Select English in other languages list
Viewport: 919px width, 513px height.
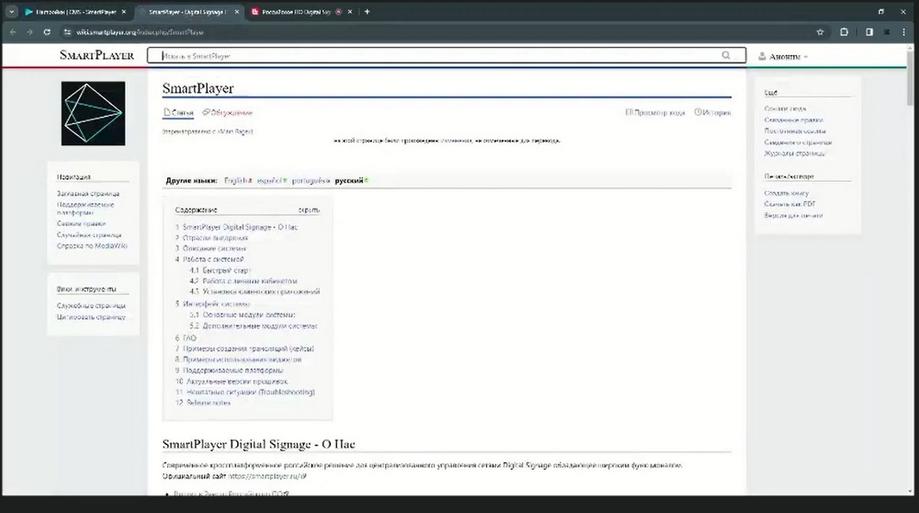click(237, 181)
